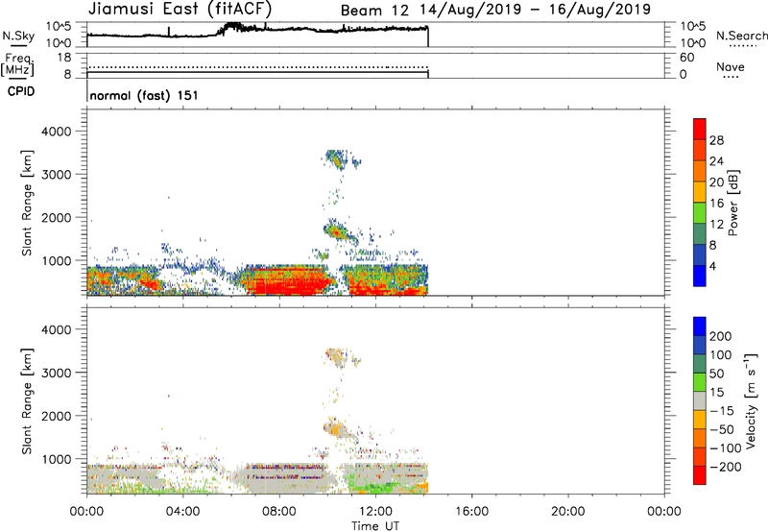Click the '2000' tick on velocity panel axis

(57, 416)
